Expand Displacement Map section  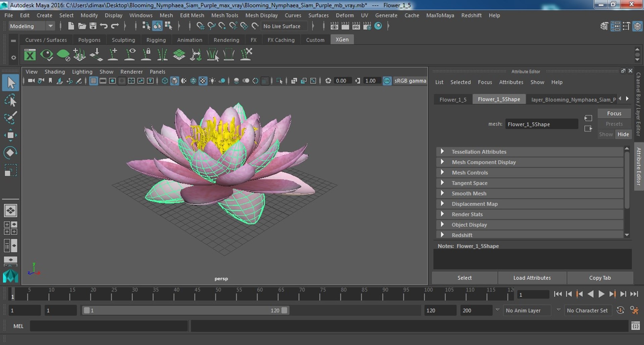pyautogui.click(x=530, y=204)
